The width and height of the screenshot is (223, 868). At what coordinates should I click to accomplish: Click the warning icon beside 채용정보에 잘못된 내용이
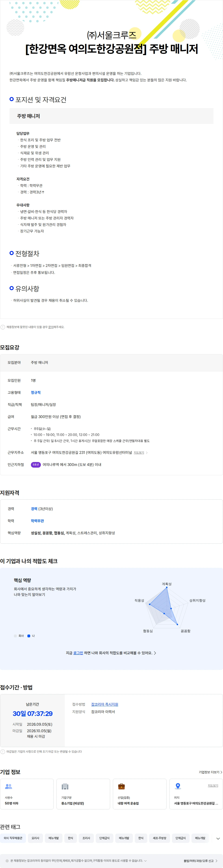pos(3,327)
